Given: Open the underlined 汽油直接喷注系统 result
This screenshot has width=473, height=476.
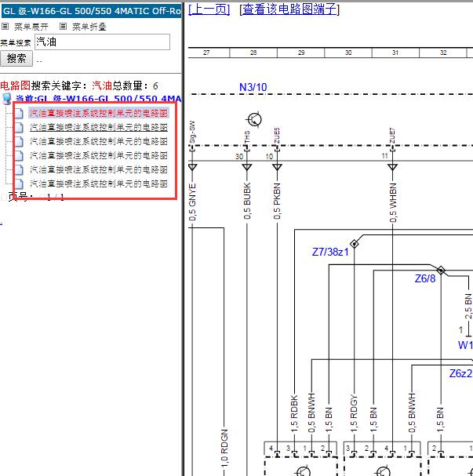Looking at the screenshot, I should (99, 128).
